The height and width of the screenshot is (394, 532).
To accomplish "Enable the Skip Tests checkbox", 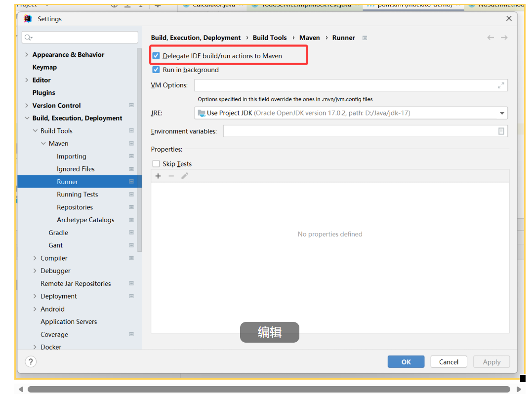I will point(156,164).
